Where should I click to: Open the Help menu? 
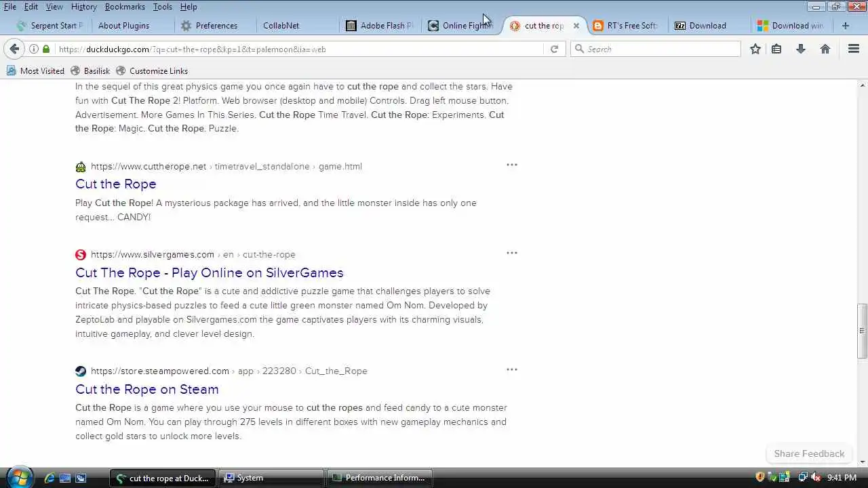pos(189,6)
